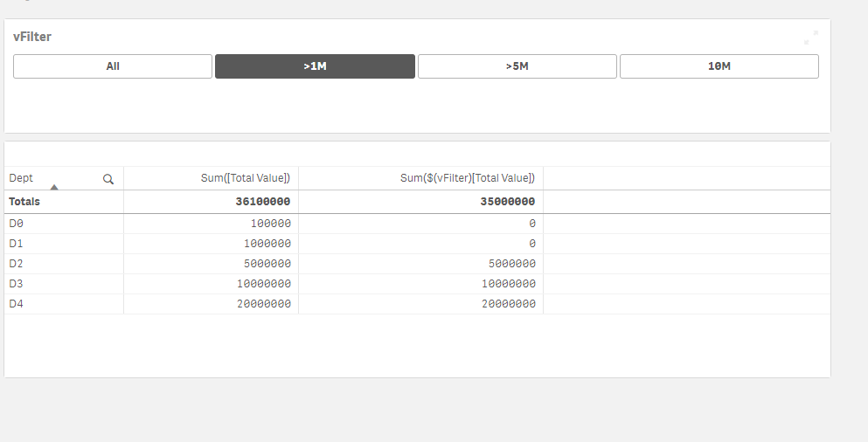
Task: Click 10000000 in the vFilter sum column
Action: point(509,284)
